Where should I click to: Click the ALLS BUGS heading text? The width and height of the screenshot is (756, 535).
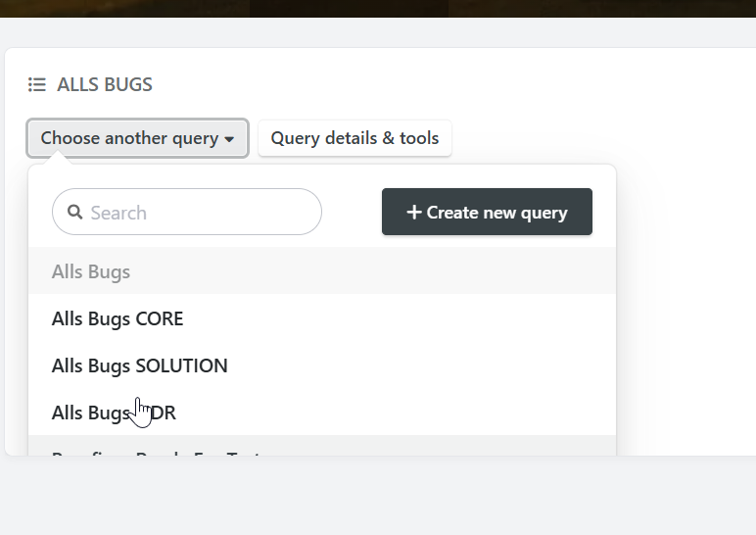[x=105, y=84]
